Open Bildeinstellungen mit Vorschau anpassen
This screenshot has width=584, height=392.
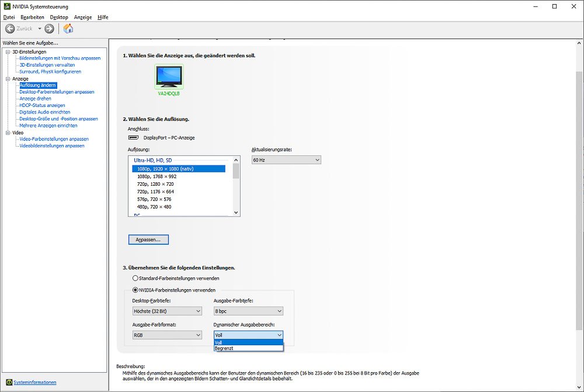click(x=60, y=58)
